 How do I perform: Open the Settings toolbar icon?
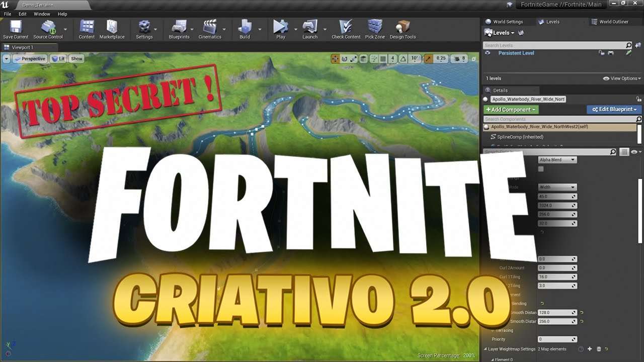pos(144,29)
